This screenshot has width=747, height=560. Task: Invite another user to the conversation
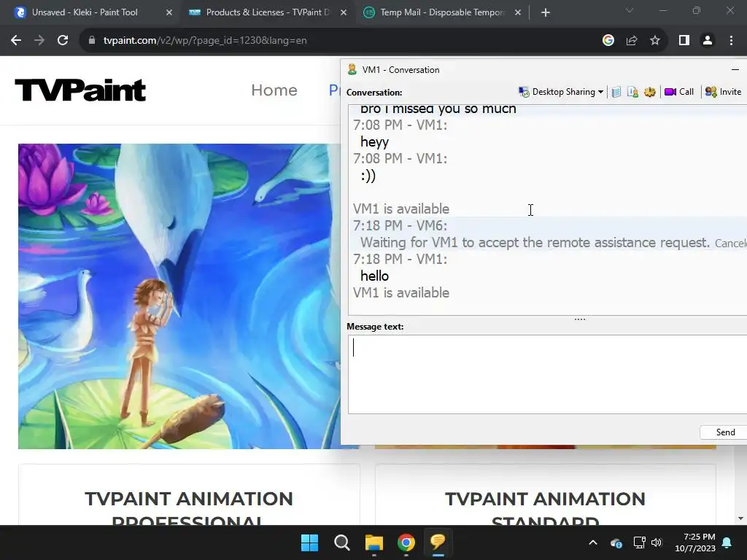pos(723,92)
